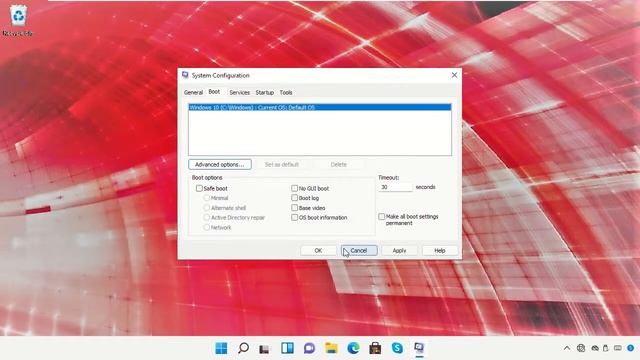
Task: Open Microsoft Store from taskbar
Action: pyautogui.click(x=375, y=348)
